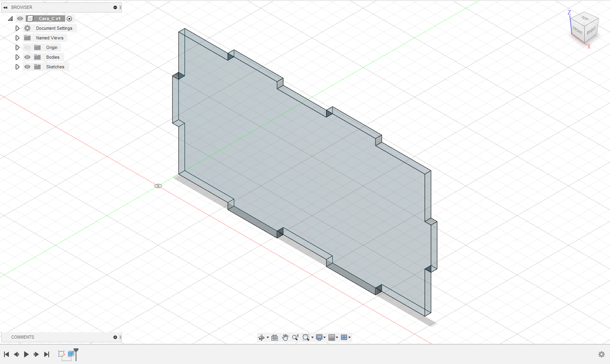Screen dimensions: 610x364
Task: Select the Named Views label
Action: point(50,38)
